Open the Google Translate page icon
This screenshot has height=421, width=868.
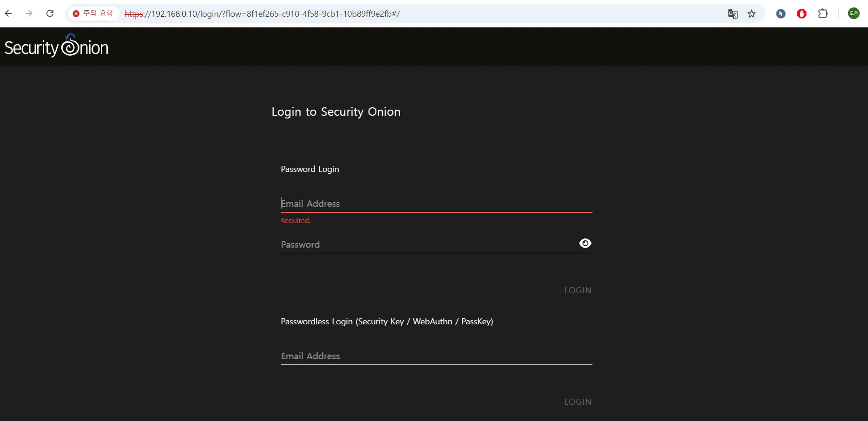click(x=733, y=14)
